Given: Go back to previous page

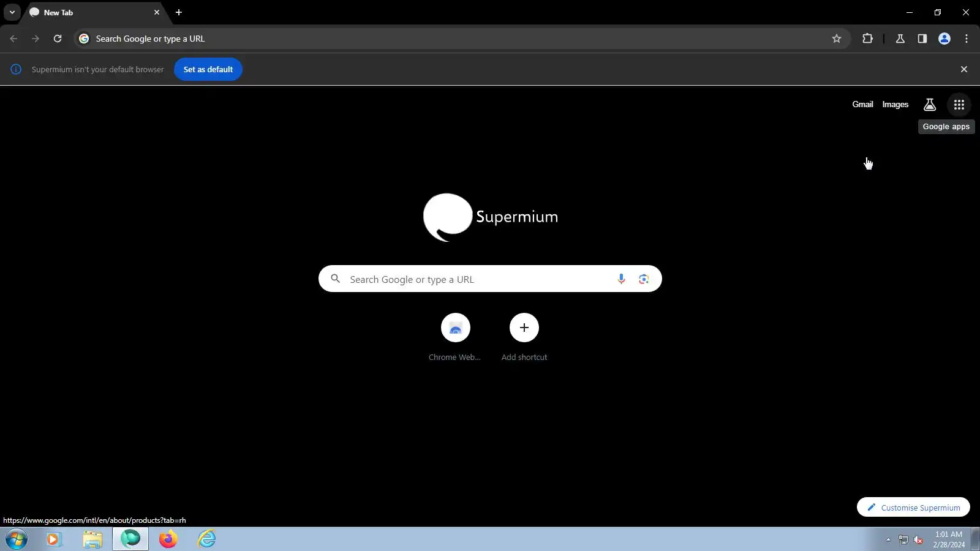Looking at the screenshot, I should (x=13, y=39).
